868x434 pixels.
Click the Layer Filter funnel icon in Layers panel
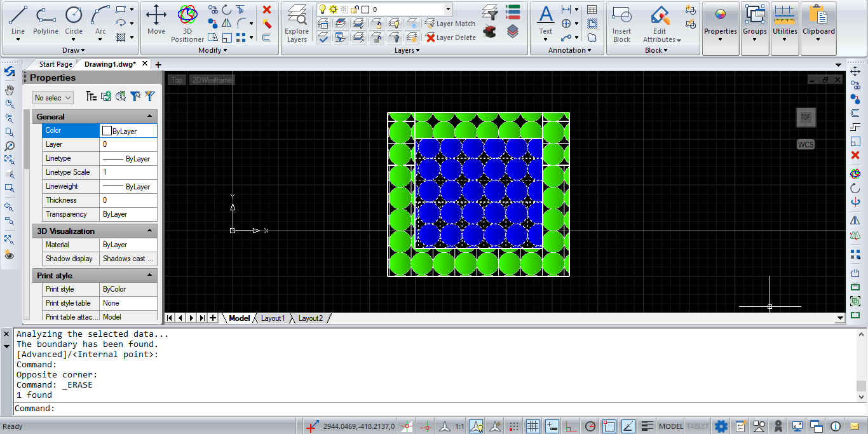490,12
